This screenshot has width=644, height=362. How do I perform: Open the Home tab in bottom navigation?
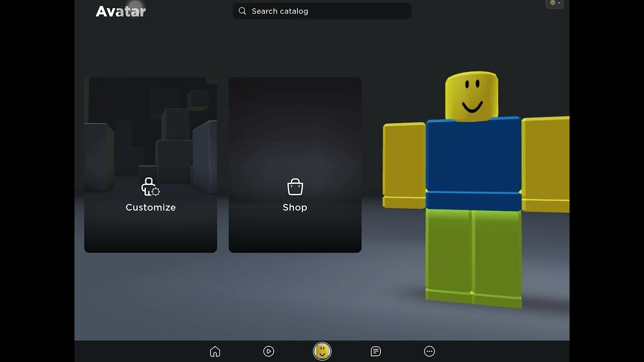point(215,351)
